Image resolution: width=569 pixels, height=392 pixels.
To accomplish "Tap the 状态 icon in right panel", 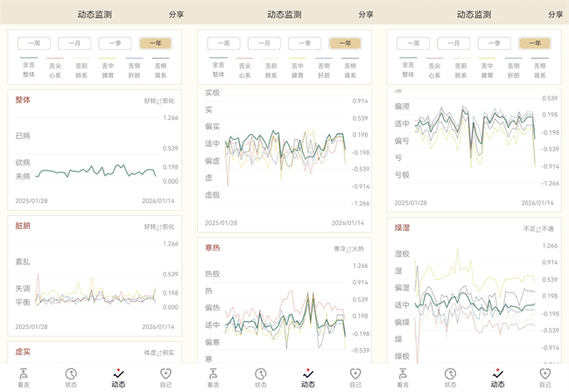I will pyautogui.click(x=450, y=374).
